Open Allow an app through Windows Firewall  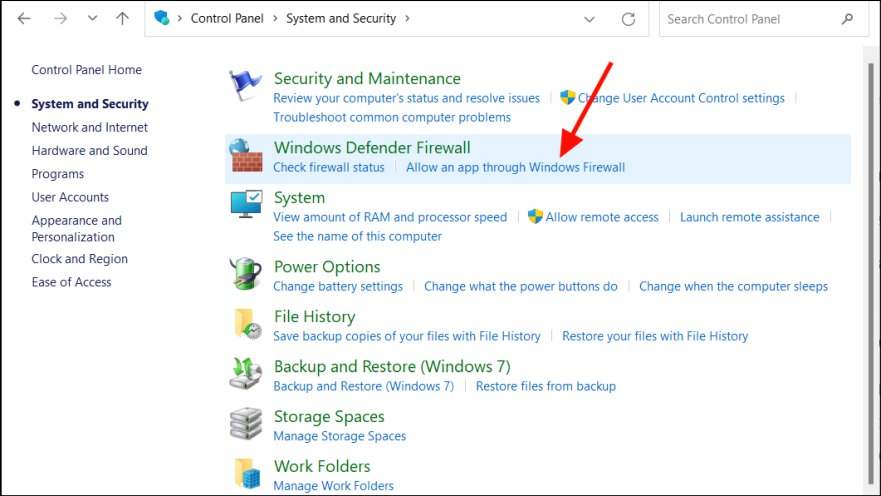coord(515,168)
